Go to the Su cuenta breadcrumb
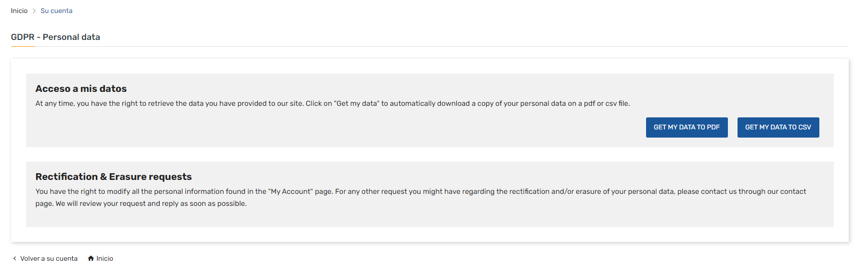Screen dimensions: 868x267 click(56, 11)
